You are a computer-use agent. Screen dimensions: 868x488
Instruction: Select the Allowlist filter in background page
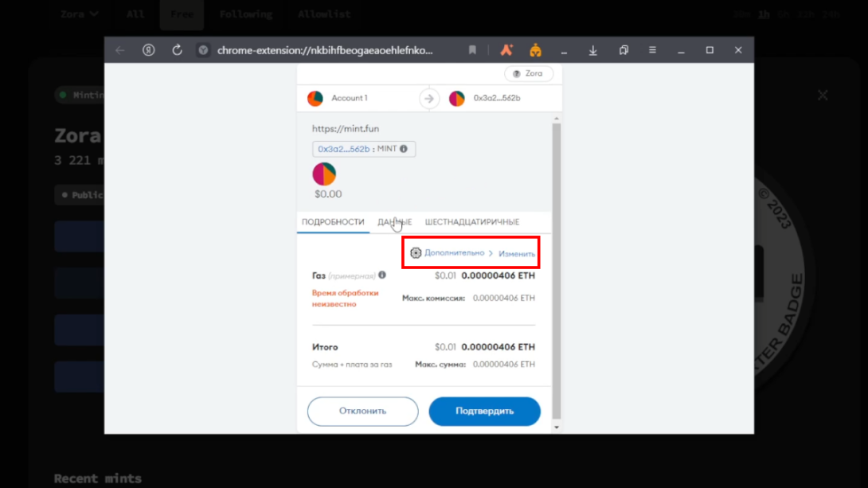pyautogui.click(x=324, y=14)
